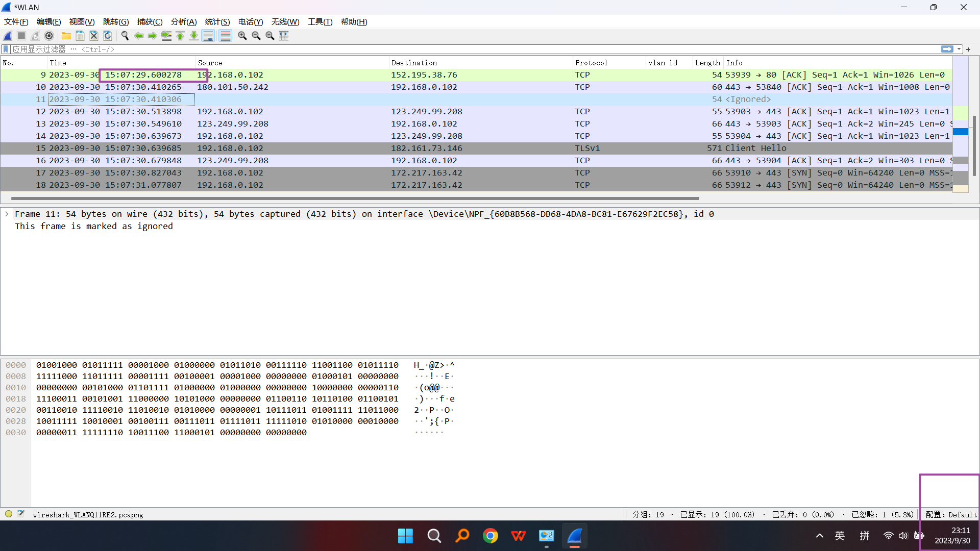Image resolution: width=980 pixels, height=551 pixels.
Task: Click the start capture shark fin icon
Action: (8, 36)
